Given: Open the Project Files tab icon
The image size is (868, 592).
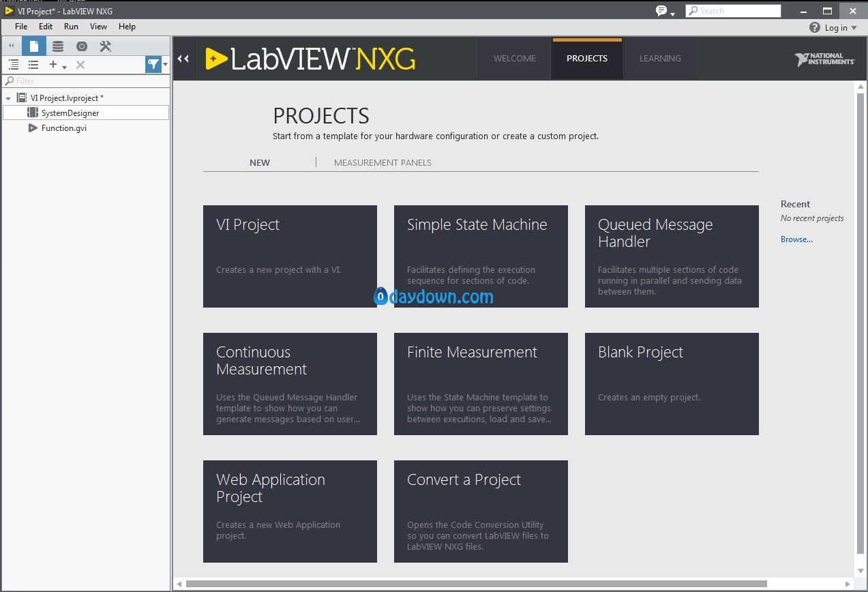Looking at the screenshot, I should coord(34,46).
